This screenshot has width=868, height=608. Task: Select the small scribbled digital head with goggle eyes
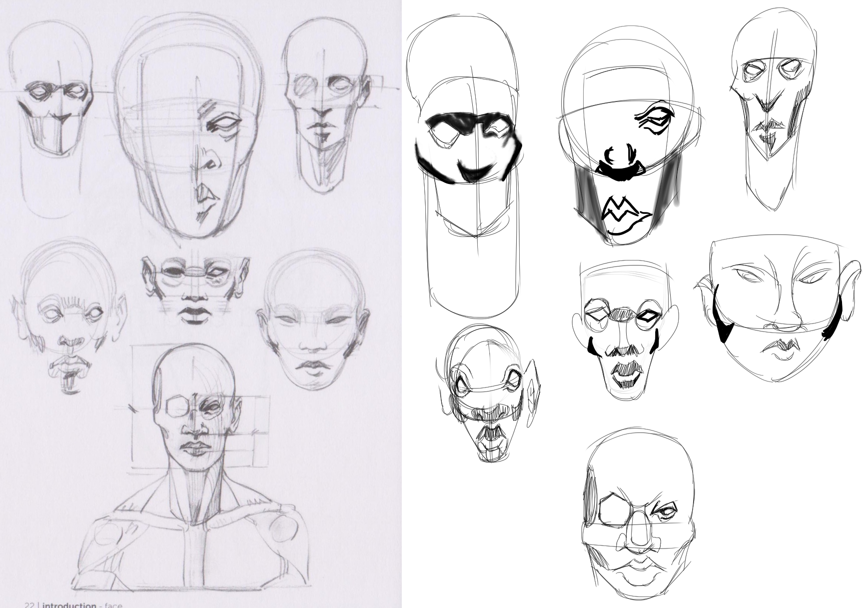(x=487, y=393)
